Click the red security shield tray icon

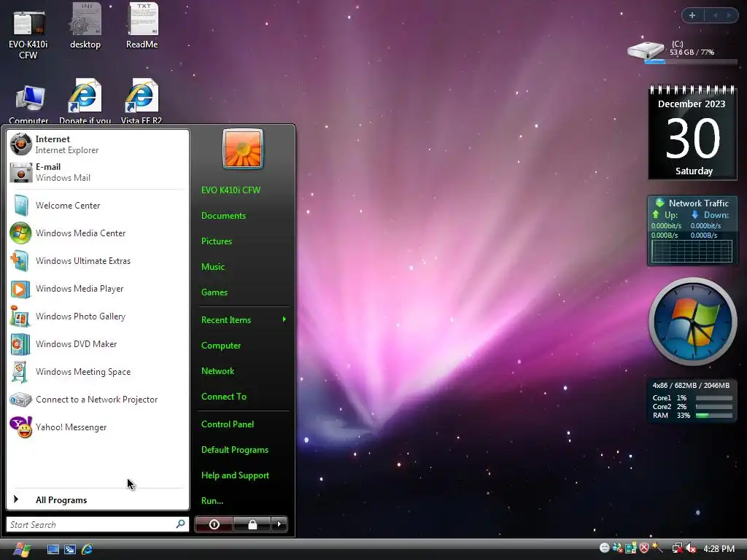click(644, 548)
